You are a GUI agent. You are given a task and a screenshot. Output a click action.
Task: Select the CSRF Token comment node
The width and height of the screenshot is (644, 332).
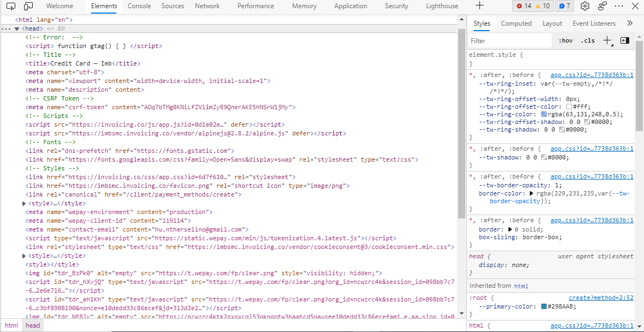click(60, 98)
